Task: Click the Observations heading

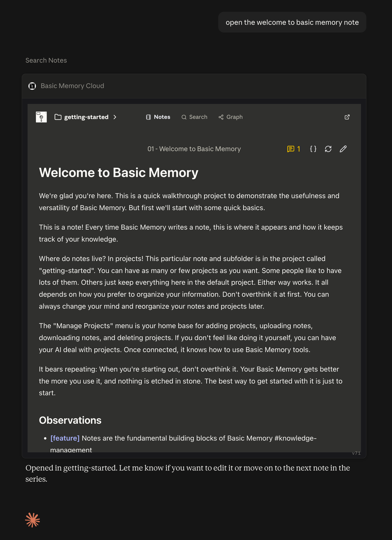Action: pos(70,420)
